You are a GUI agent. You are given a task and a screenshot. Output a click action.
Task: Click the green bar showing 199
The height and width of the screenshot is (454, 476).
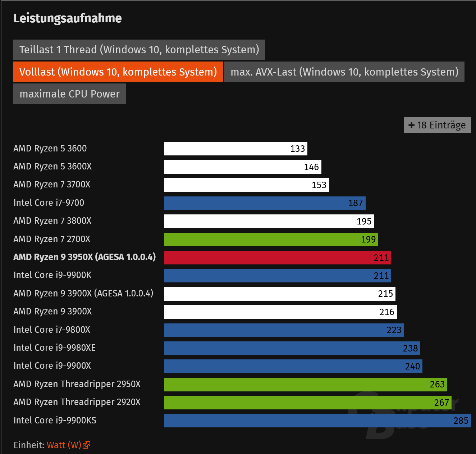tap(271, 240)
